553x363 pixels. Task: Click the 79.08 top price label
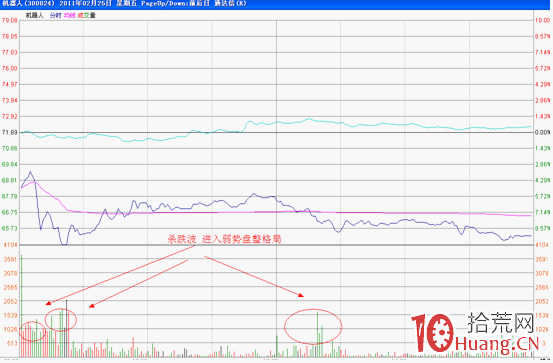point(10,20)
